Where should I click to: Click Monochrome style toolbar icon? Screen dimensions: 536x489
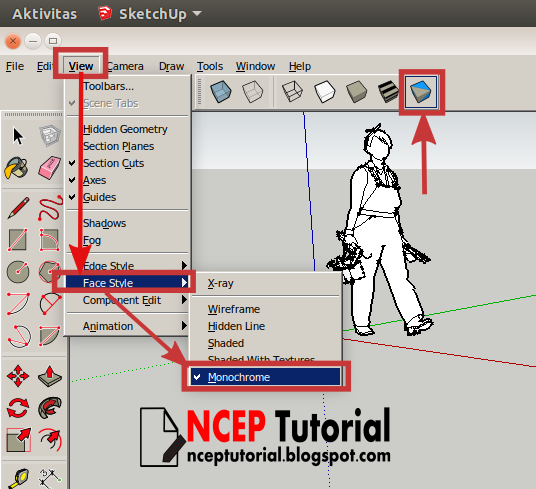tap(421, 92)
